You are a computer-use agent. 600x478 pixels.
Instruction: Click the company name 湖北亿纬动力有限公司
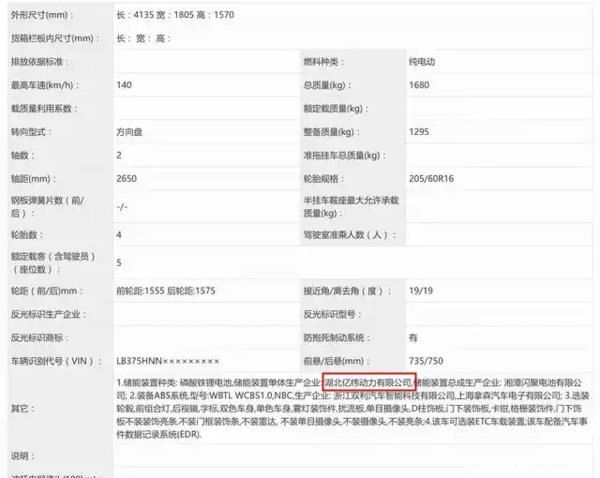pyautogui.click(x=368, y=382)
